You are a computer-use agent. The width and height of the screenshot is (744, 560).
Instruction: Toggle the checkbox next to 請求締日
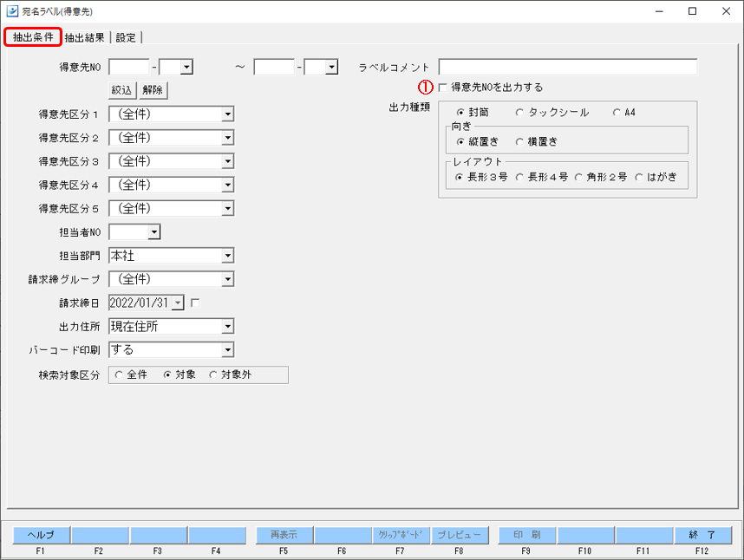195,303
